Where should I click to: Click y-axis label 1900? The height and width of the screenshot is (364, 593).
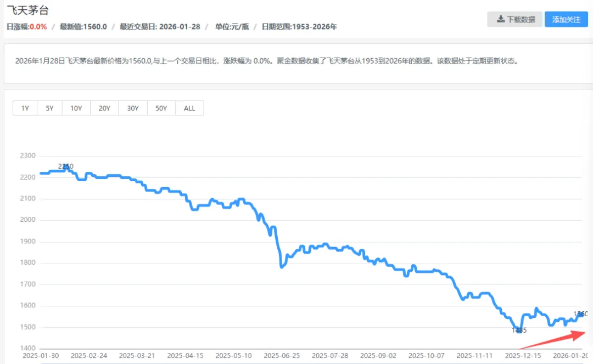pos(27,242)
